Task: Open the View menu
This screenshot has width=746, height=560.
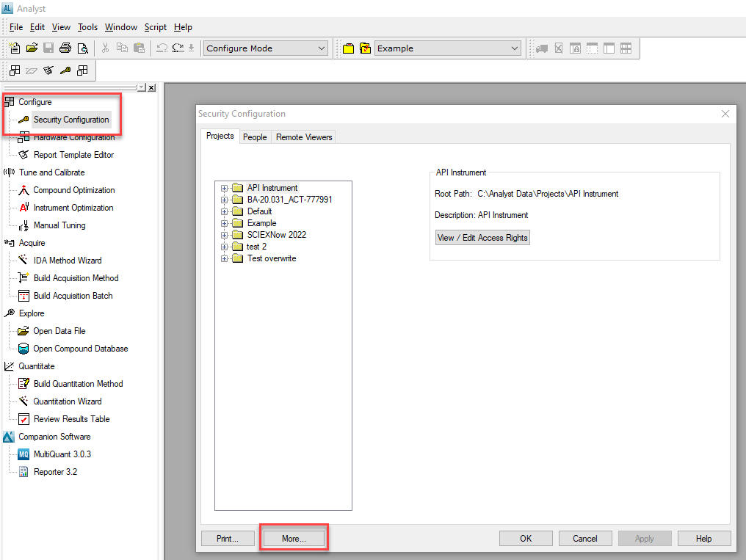Action: 61,27
